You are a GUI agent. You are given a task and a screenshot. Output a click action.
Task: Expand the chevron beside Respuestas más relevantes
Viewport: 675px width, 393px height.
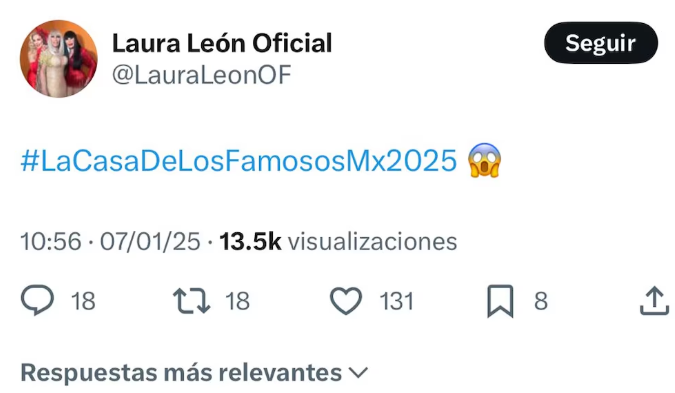pyautogui.click(x=358, y=372)
